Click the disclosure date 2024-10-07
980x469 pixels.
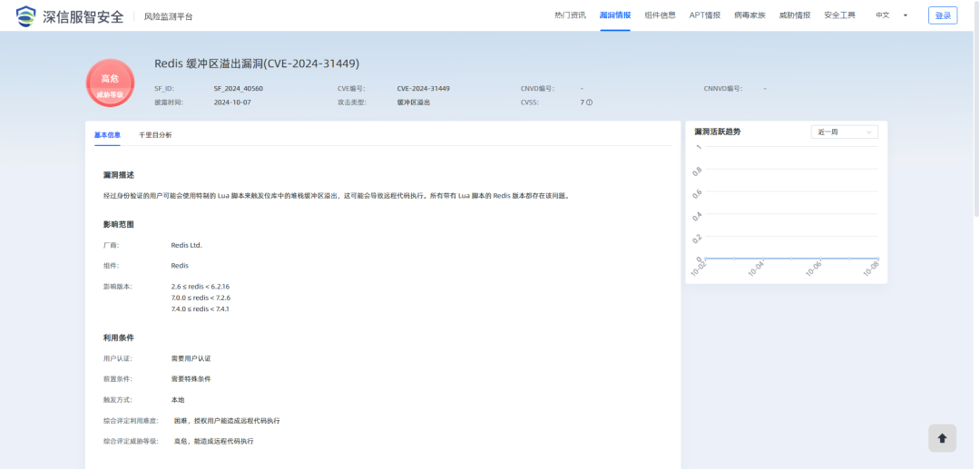[x=232, y=102]
